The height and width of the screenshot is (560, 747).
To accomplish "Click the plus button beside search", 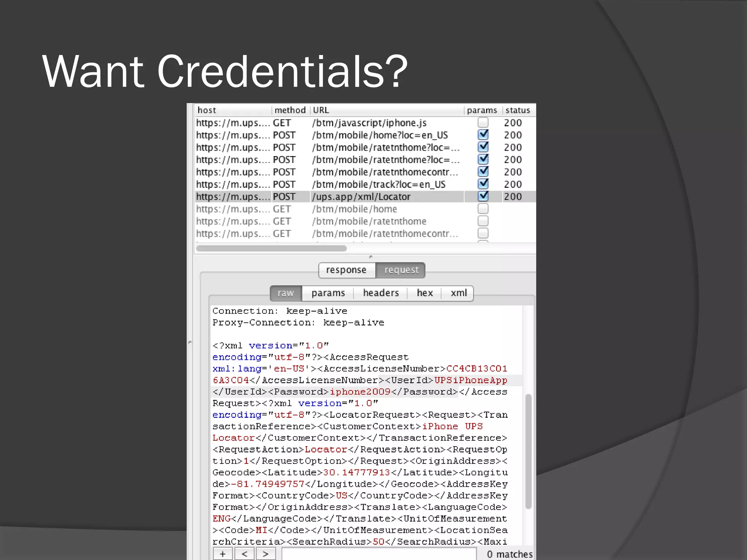I will 222,554.
